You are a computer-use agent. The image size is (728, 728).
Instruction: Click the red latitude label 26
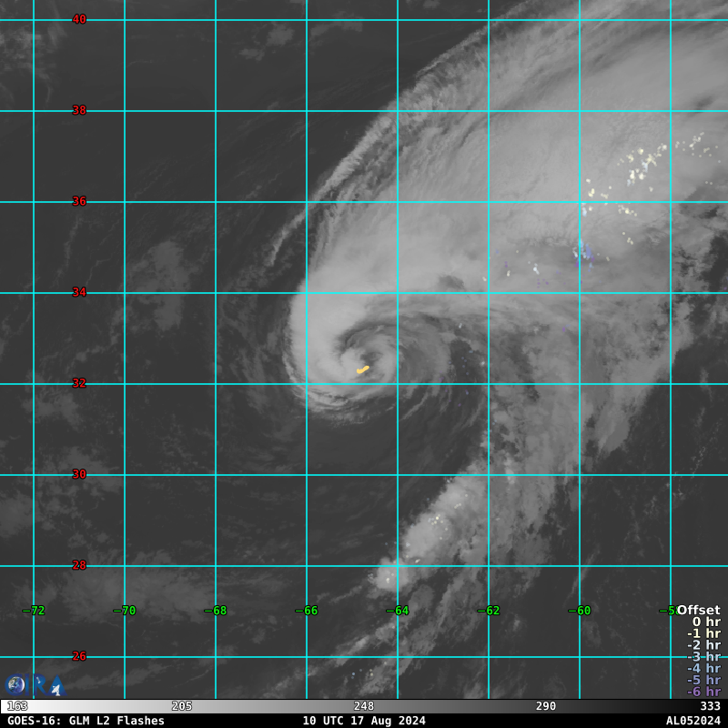click(x=79, y=656)
